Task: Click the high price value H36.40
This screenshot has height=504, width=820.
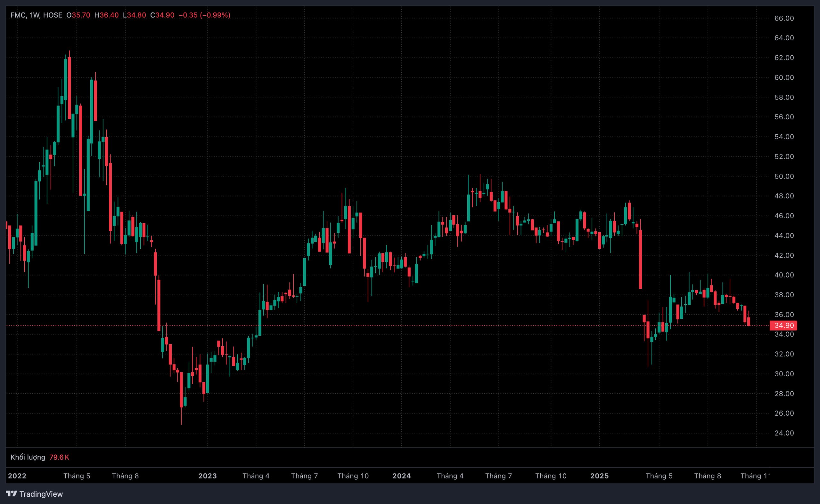Action: (x=106, y=15)
